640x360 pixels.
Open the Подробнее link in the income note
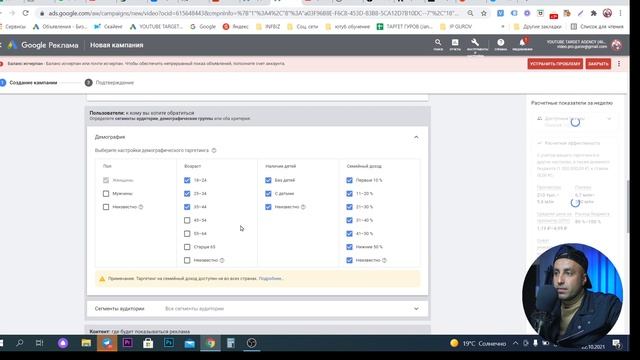pos(270,278)
